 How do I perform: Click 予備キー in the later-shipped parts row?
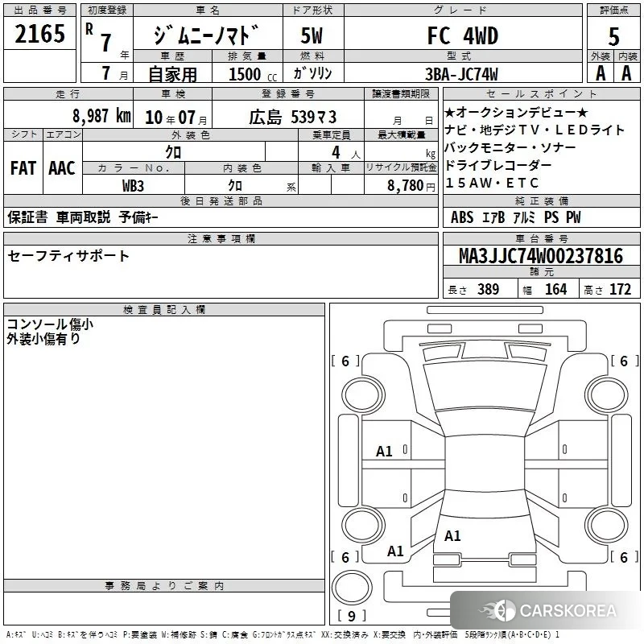138,217
